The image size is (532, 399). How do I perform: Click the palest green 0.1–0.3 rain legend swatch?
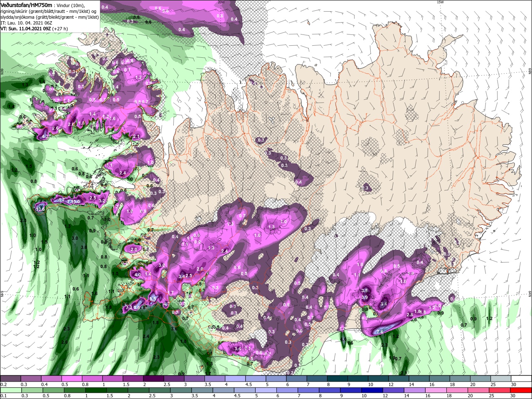point(10,390)
